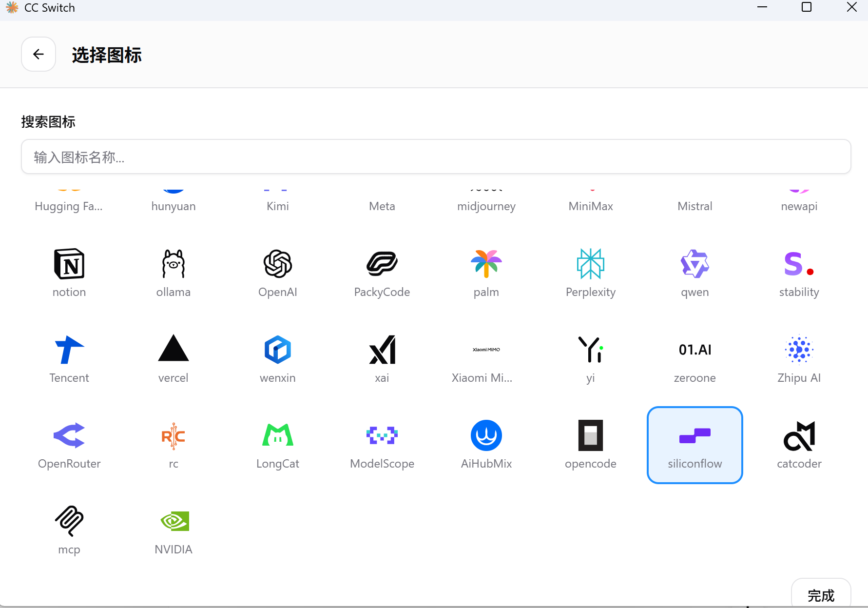Choose the Mistral label
The width and height of the screenshot is (868, 608).
695,206
